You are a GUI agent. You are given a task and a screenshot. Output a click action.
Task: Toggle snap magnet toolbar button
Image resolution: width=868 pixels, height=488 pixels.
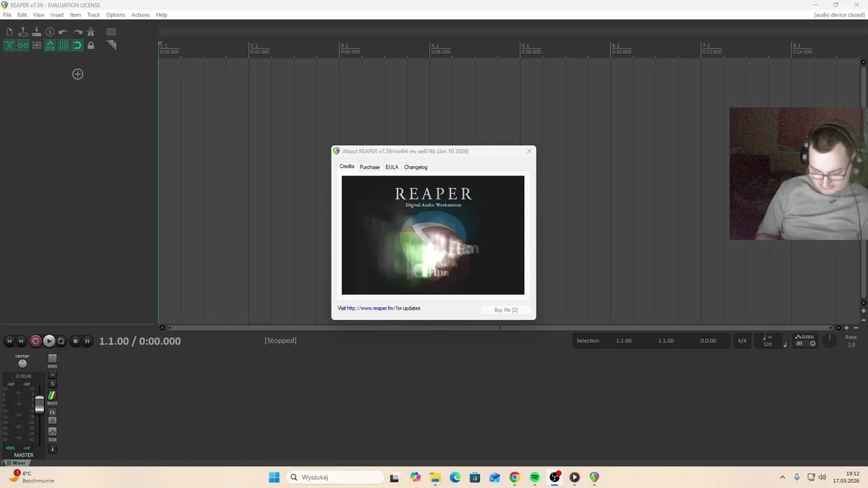77,45
